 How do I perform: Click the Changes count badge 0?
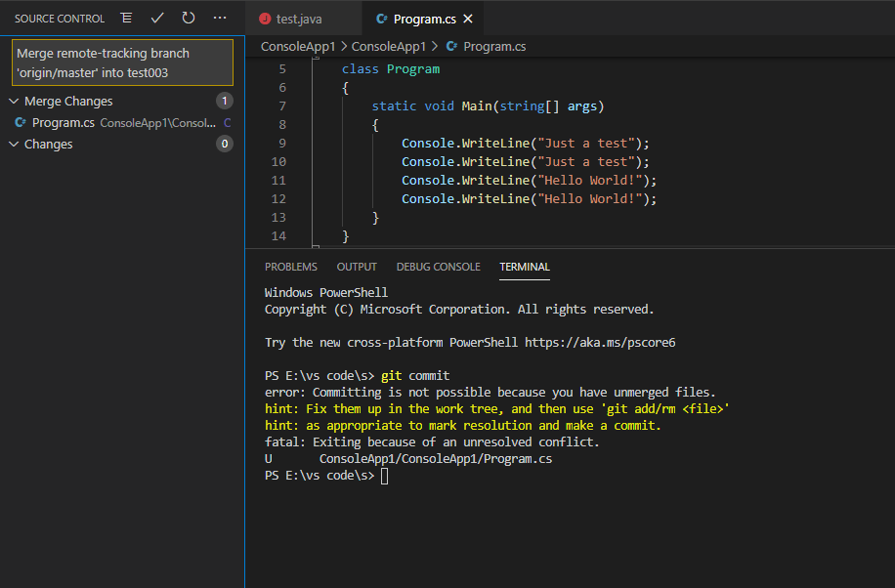tap(225, 144)
